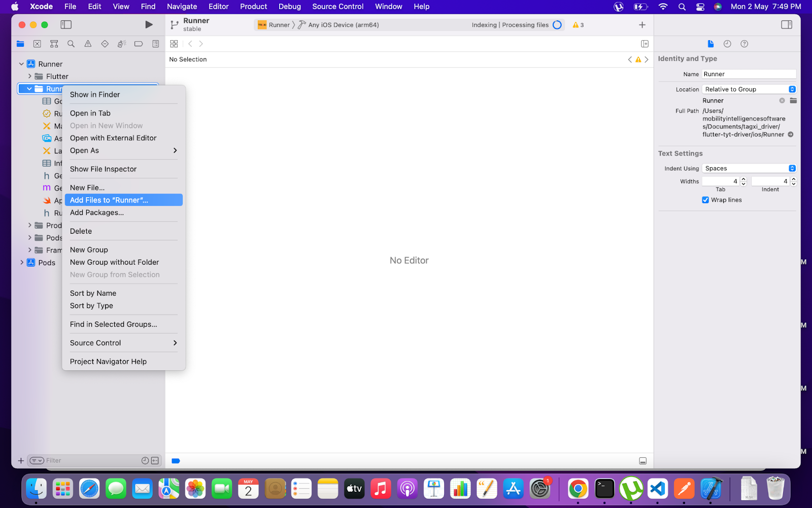Expand the Flutter folder in the navigator
812x508 pixels.
pos(30,76)
